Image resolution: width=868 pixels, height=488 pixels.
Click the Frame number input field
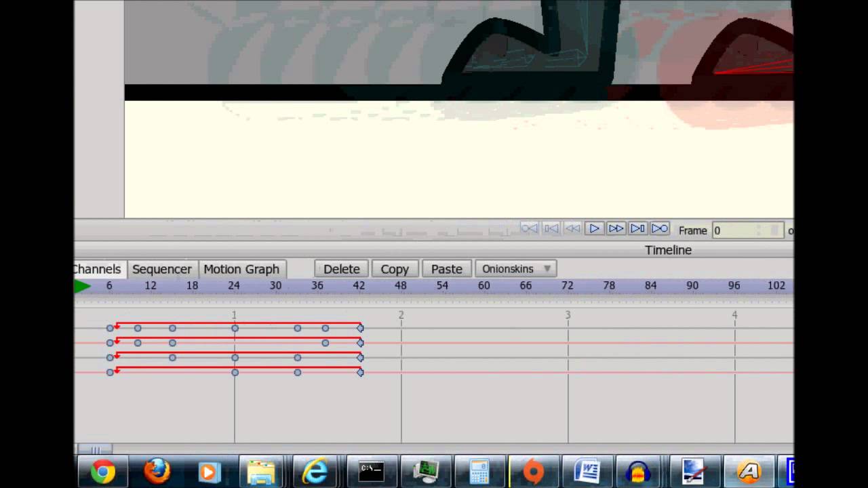click(x=748, y=230)
